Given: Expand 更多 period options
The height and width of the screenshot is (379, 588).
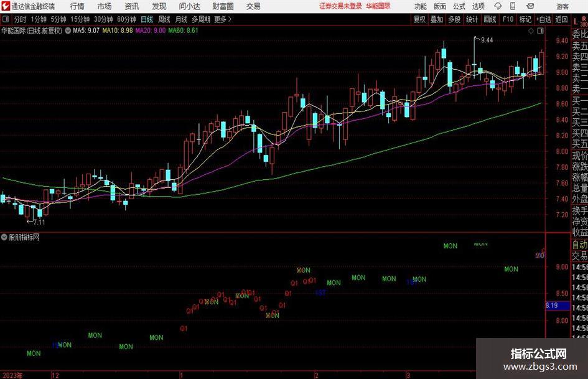Looking at the screenshot, I should click(x=223, y=19).
